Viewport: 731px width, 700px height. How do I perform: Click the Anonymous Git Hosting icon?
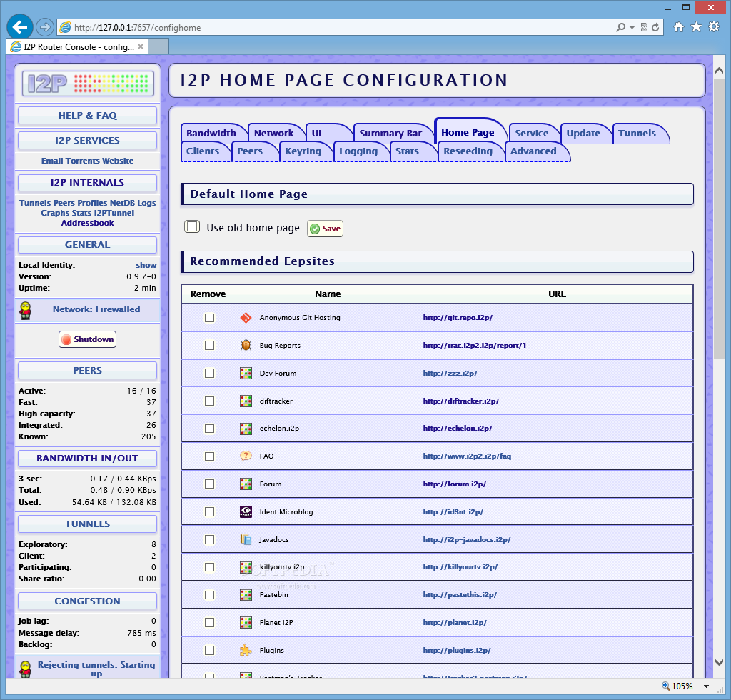pos(246,318)
